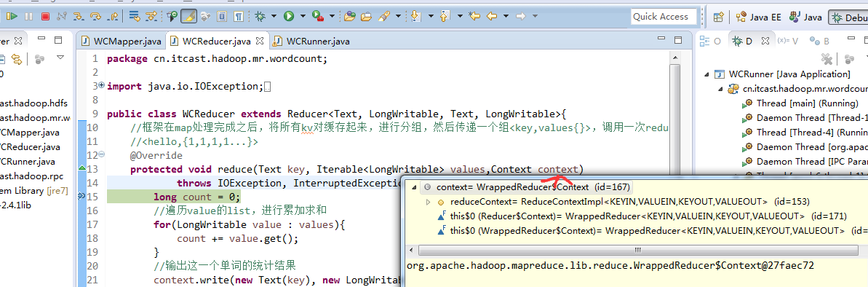Switch to the Variables view tab
868x287 pixels.
tap(788, 41)
